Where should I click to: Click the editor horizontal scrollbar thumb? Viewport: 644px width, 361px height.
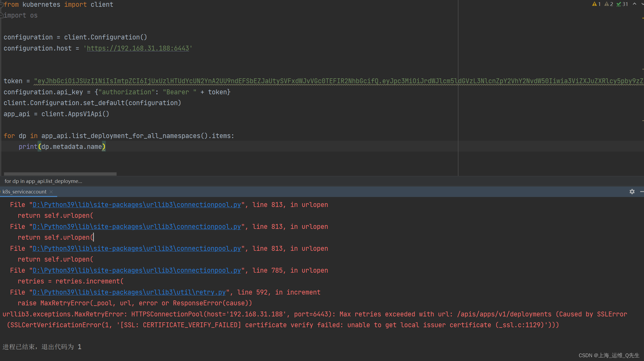pyautogui.click(x=60, y=174)
